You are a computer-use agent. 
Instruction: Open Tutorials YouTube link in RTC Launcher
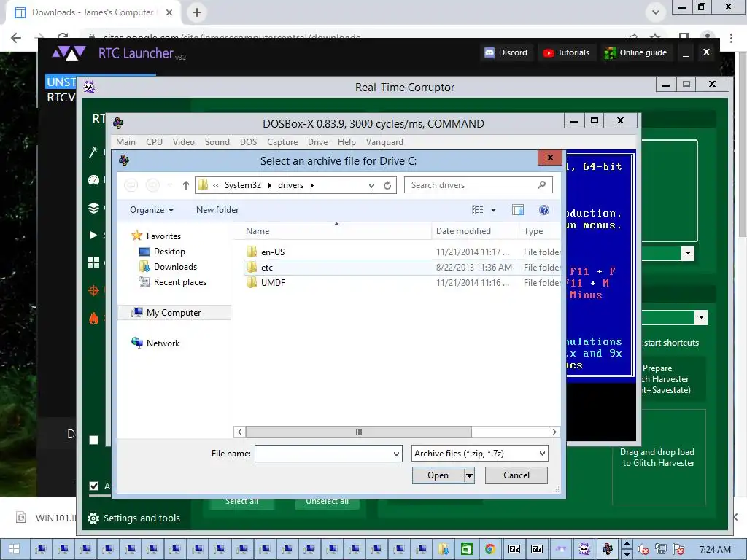pos(566,52)
